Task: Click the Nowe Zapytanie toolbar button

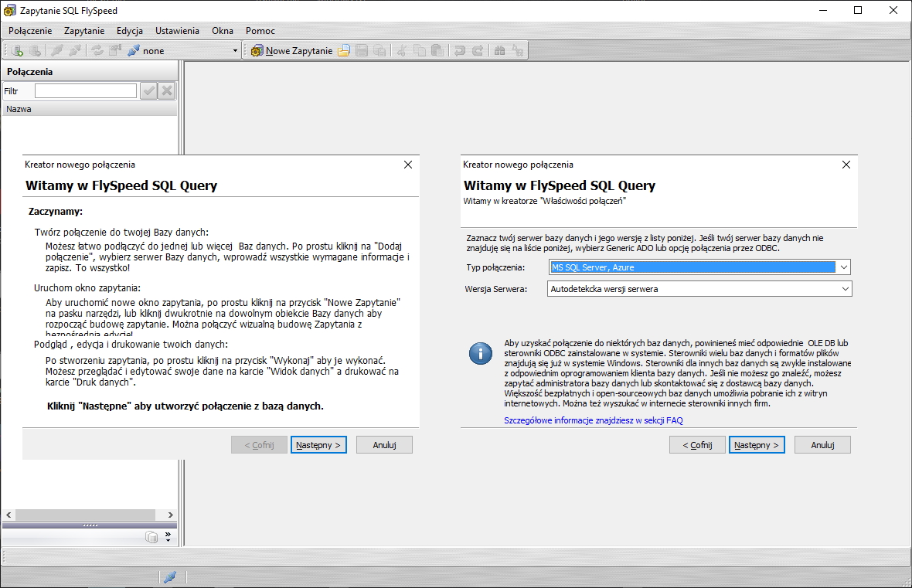Action: (x=291, y=50)
